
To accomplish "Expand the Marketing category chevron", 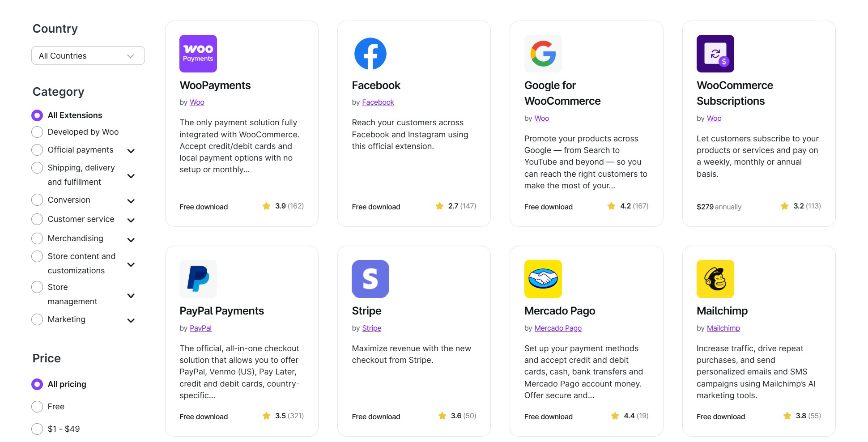I will [x=131, y=320].
